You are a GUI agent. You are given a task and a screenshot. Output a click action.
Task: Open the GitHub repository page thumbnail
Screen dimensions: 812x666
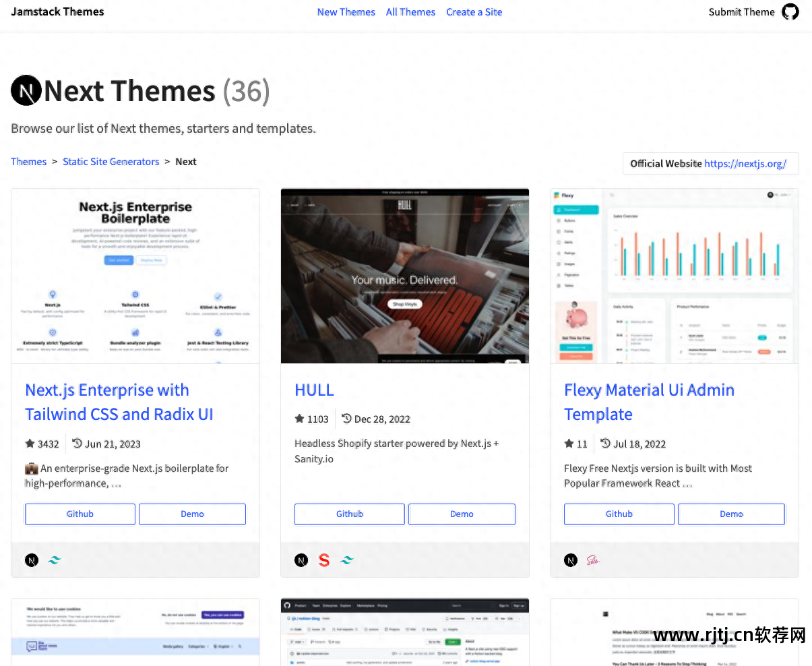pyautogui.click(x=405, y=632)
